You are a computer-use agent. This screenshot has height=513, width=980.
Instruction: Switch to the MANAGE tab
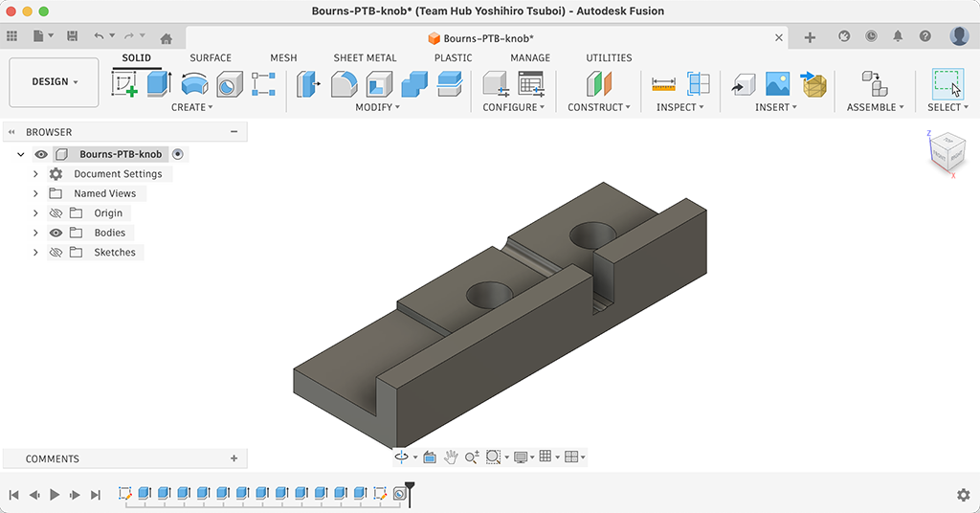click(x=530, y=57)
